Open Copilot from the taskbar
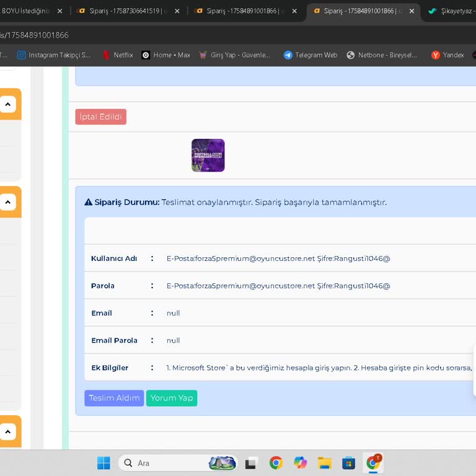 (x=301, y=463)
